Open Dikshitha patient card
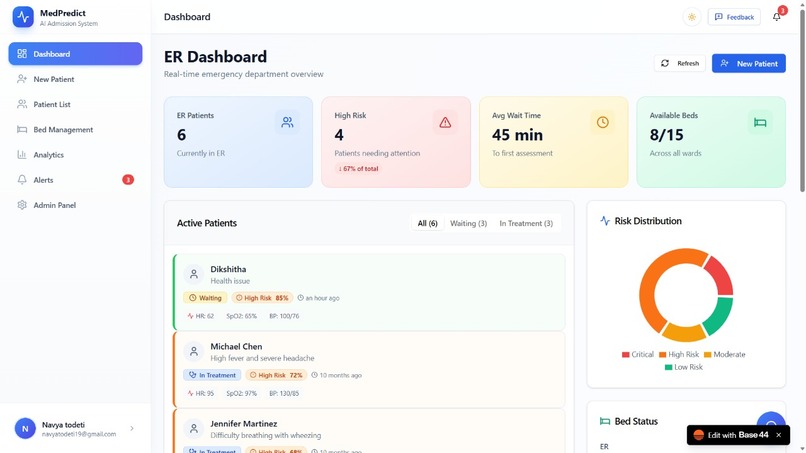 click(369, 292)
